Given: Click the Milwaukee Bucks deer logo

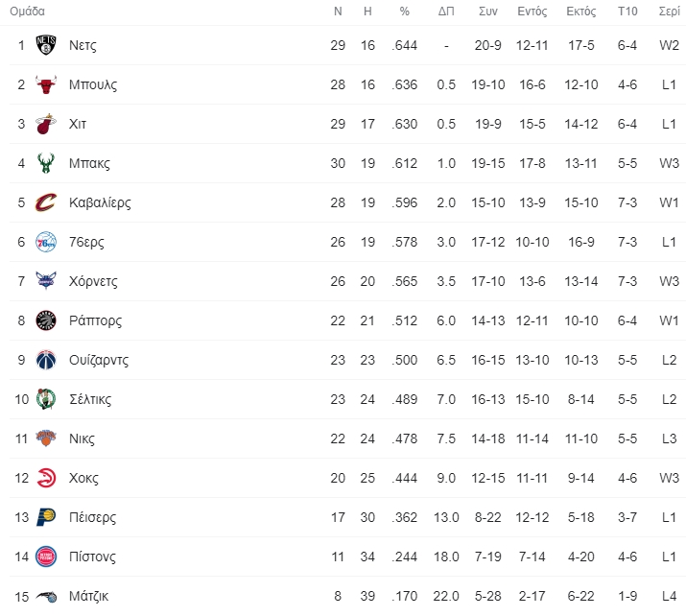Looking at the screenshot, I should [x=46, y=163].
